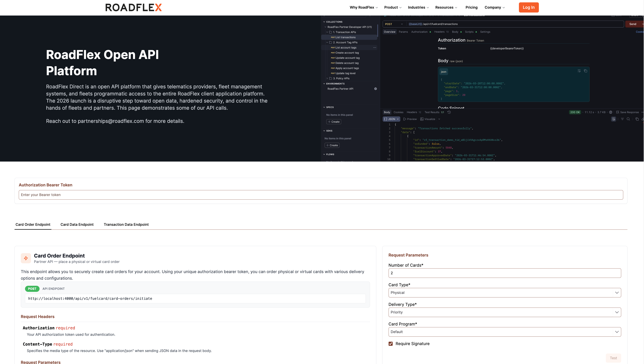Click the 200 OK status badge

tap(575, 112)
